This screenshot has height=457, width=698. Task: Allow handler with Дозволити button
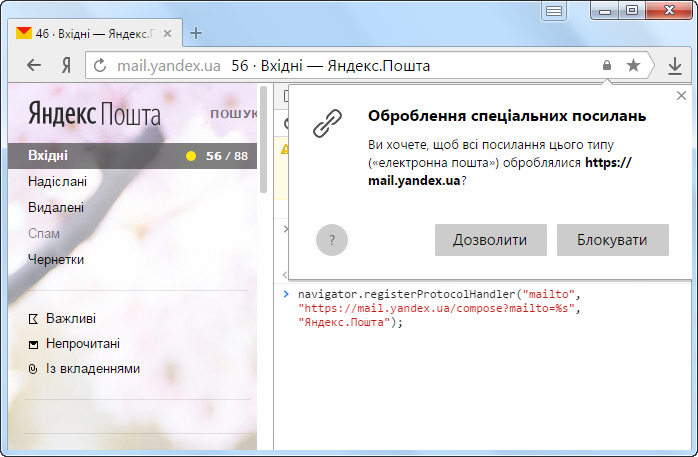(x=491, y=240)
